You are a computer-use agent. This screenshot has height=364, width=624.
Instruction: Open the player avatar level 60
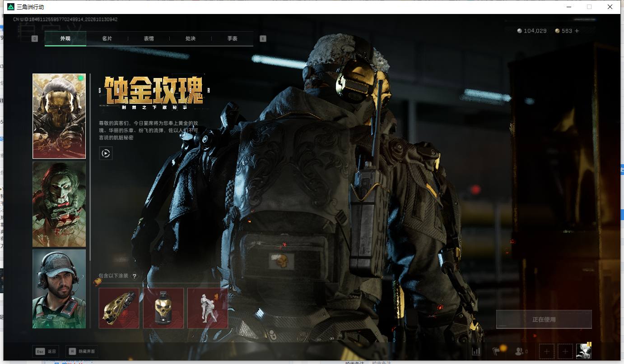pos(584,351)
